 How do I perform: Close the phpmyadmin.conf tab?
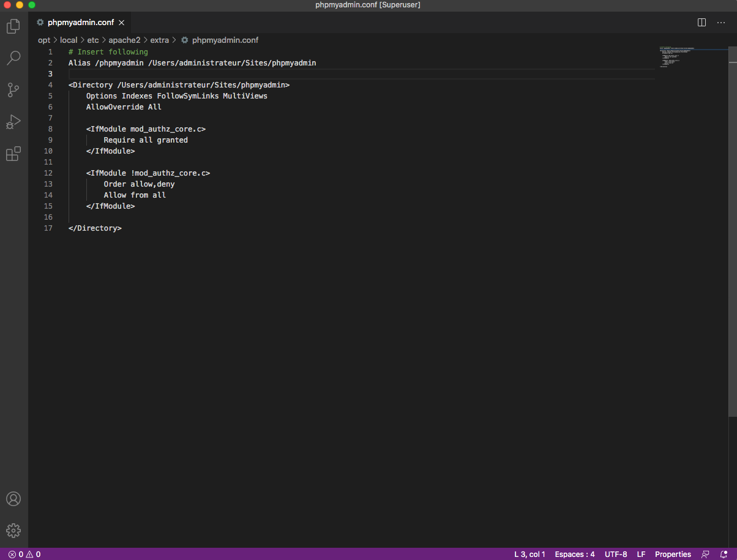pos(121,23)
